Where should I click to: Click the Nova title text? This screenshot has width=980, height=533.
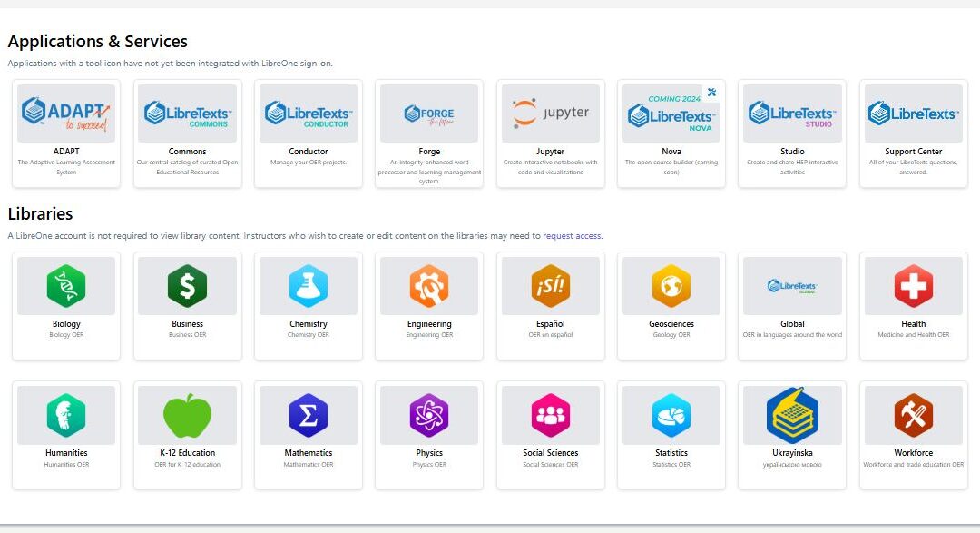coord(671,152)
